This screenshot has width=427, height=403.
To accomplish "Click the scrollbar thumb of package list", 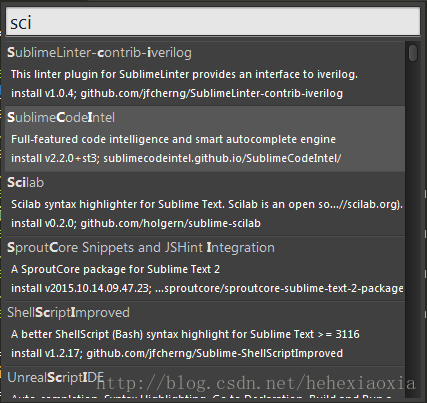I will (413, 53).
